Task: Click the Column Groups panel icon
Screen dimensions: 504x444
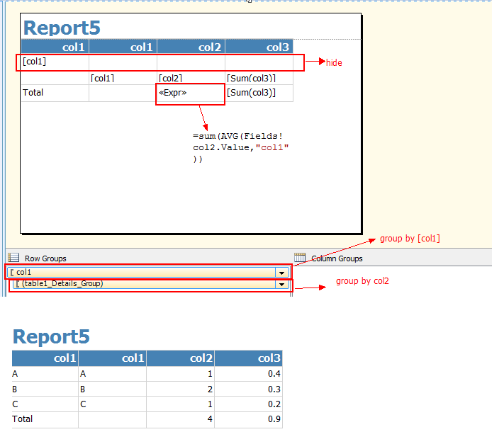Action: [300, 258]
